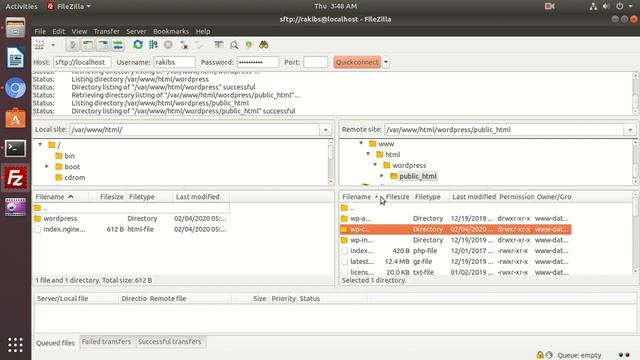Select remote latest... gz-file row

coord(455,262)
